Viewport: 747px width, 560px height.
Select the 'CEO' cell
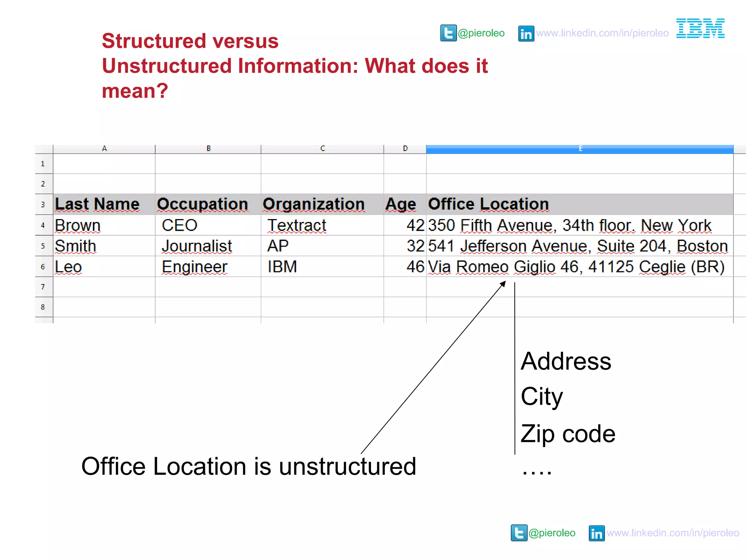tap(208, 225)
